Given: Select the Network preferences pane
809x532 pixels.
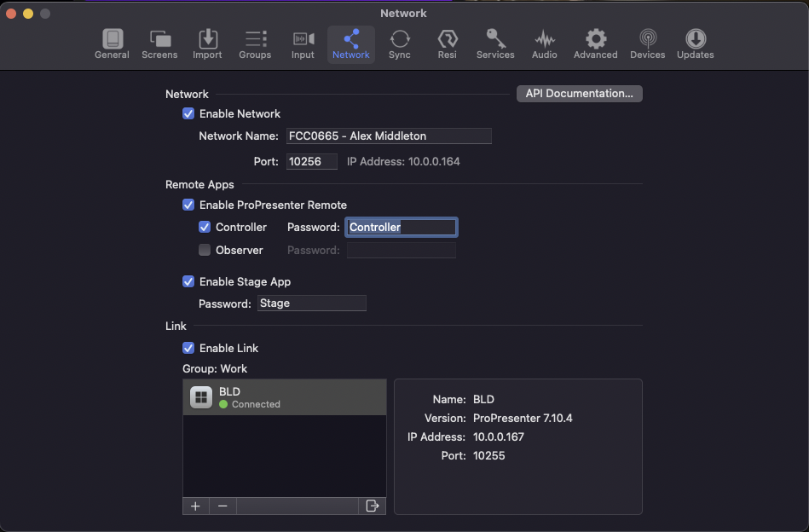Looking at the screenshot, I should pyautogui.click(x=351, y=44).
